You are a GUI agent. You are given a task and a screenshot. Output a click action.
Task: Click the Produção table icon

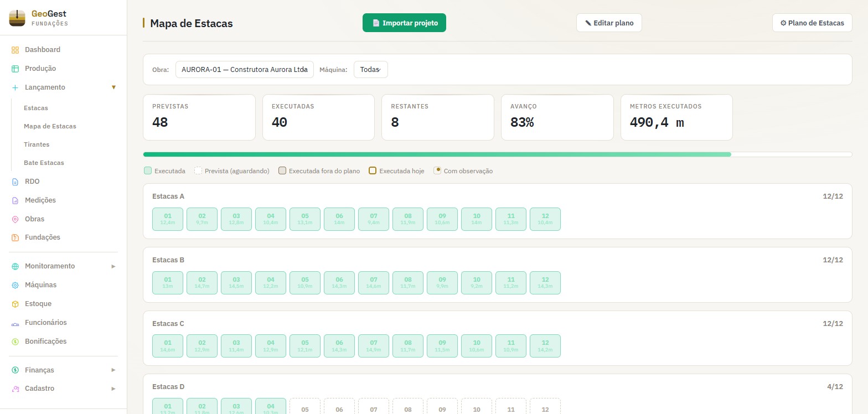coord(15,69)
